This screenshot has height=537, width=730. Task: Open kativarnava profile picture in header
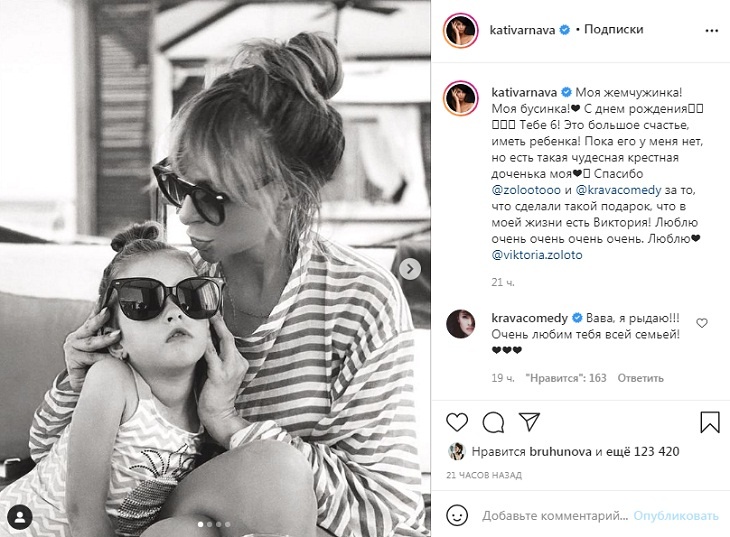[x=460, y=31]
